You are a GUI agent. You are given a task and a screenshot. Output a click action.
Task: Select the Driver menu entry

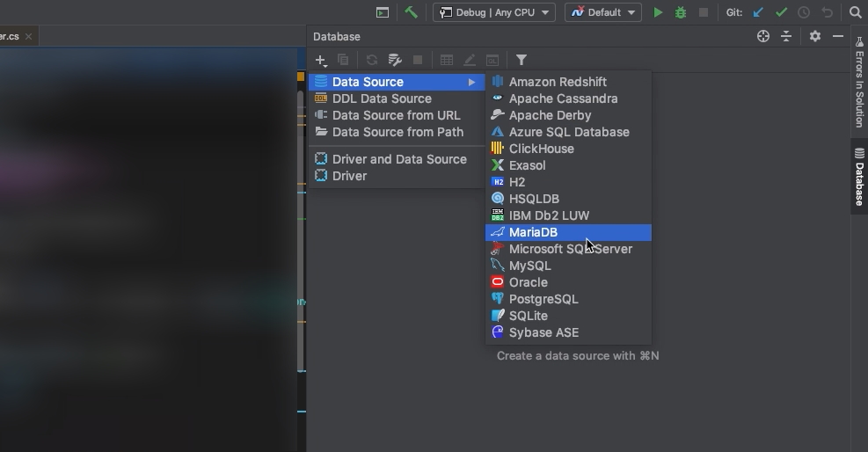(397, 176)
